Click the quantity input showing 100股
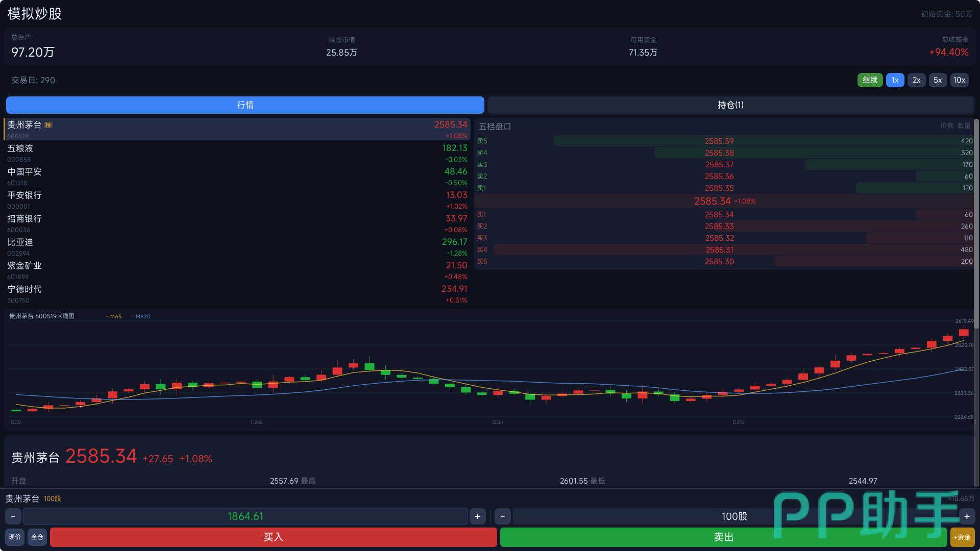 (735, 516)
